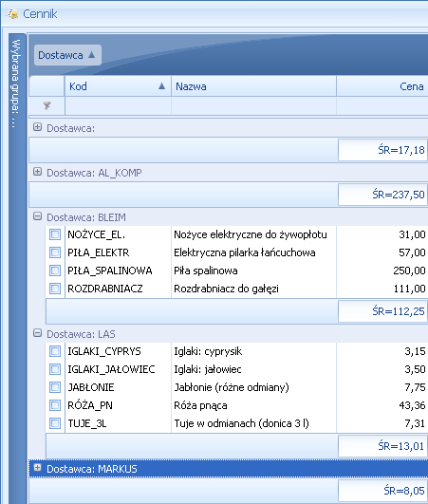
Task: Click the filter funnel icon in filter row
Action: tap(47, 105)
